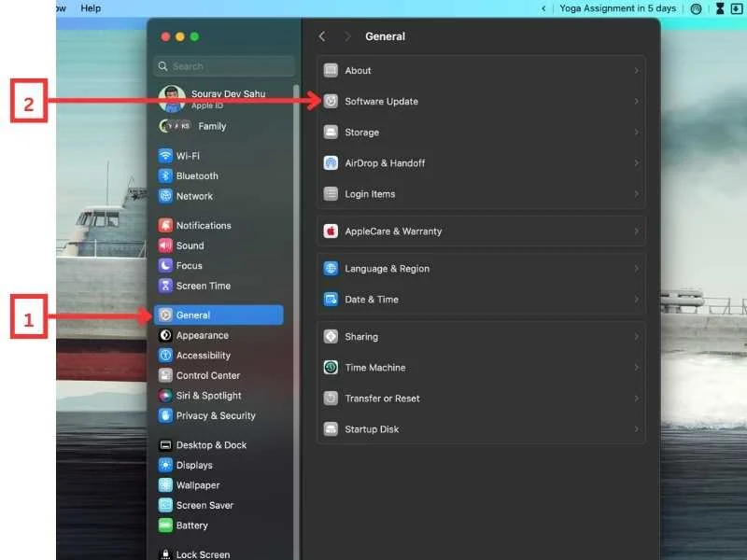The width and height of the screenshot is (747, 560).
Task: Click the Control Center sidebar icon
Action: pos(165,375)
